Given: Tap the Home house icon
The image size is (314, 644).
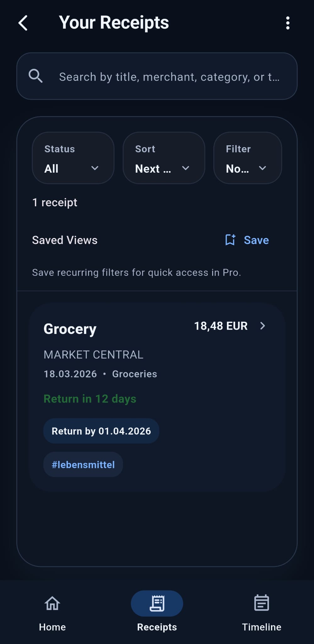Looking at the screenshot, I should [x=52, y=603].
